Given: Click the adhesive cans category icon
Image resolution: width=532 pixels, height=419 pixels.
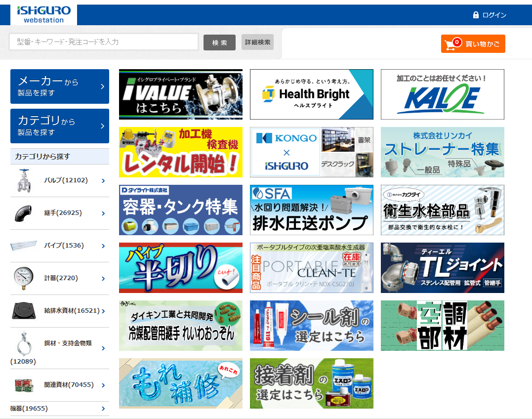Looking at the screenshot, I should point(24,385).
